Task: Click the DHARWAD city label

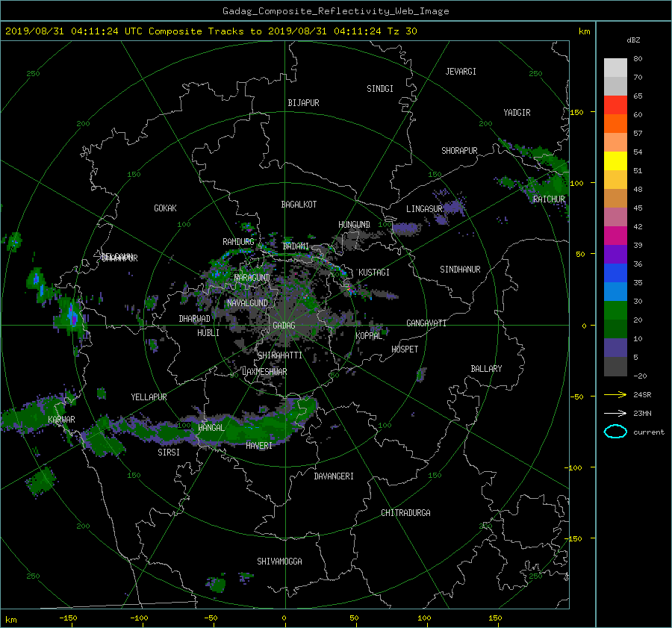Action: point(194,319)
